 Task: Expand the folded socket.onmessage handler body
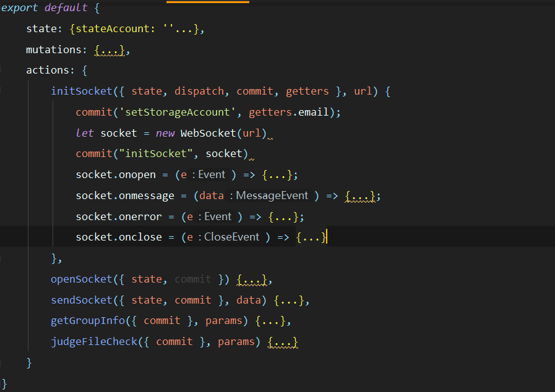(360, 195)
